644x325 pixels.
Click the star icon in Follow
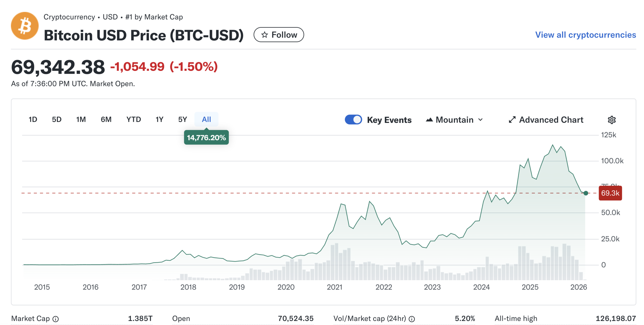[264, 35]
